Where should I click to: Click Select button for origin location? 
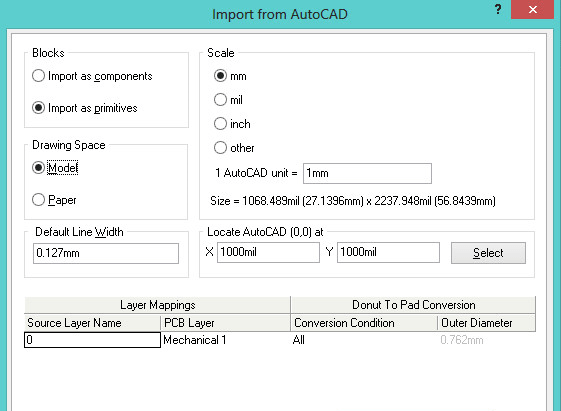[x=488, y=253]
